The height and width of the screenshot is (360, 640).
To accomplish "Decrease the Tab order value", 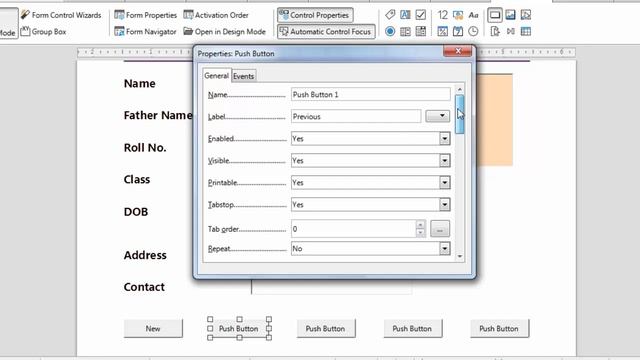I will pos(420,233).
